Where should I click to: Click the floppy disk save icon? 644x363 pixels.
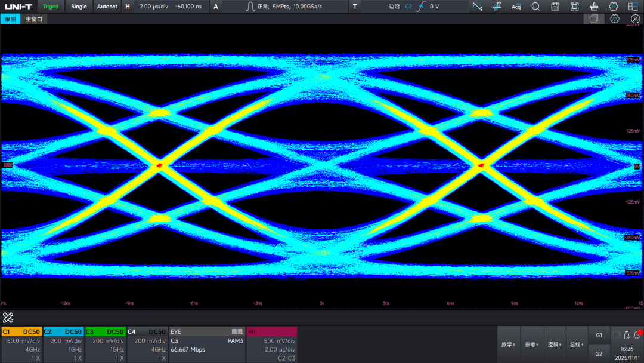pos(555,7)
